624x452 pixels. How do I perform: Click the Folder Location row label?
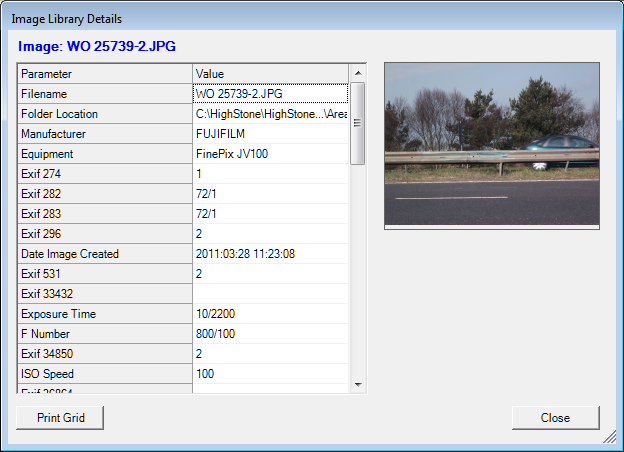pos(105,114)
